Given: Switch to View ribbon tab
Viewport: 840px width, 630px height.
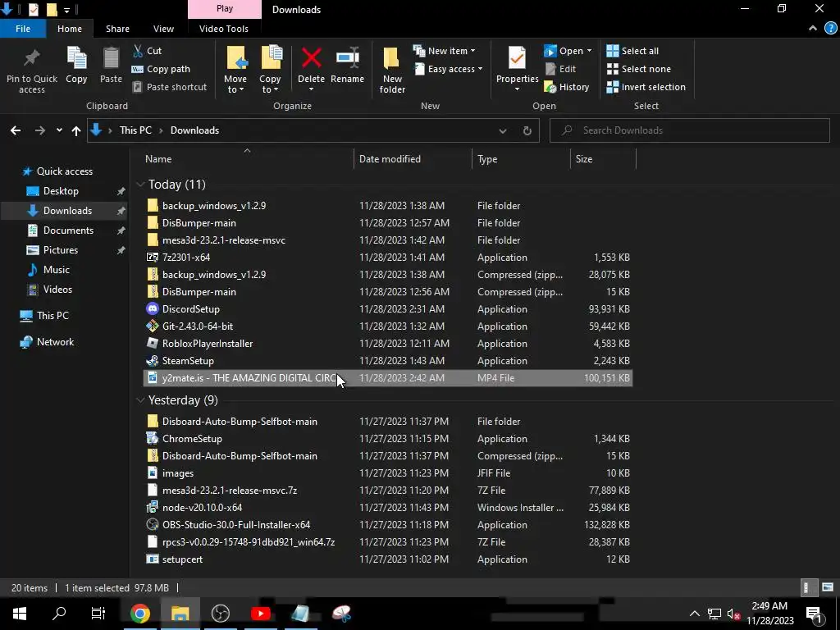Looking at the screenshot, I should click(x=163, y=29).
